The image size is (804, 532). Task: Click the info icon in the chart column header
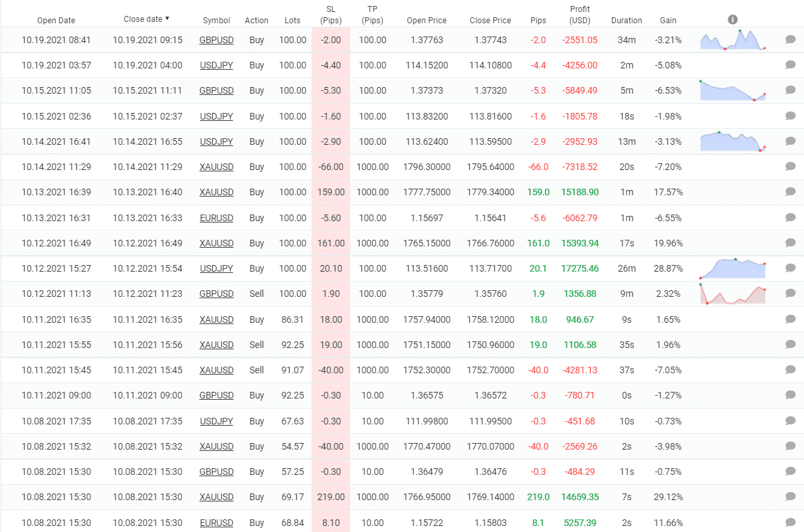(x=732, y=20)
